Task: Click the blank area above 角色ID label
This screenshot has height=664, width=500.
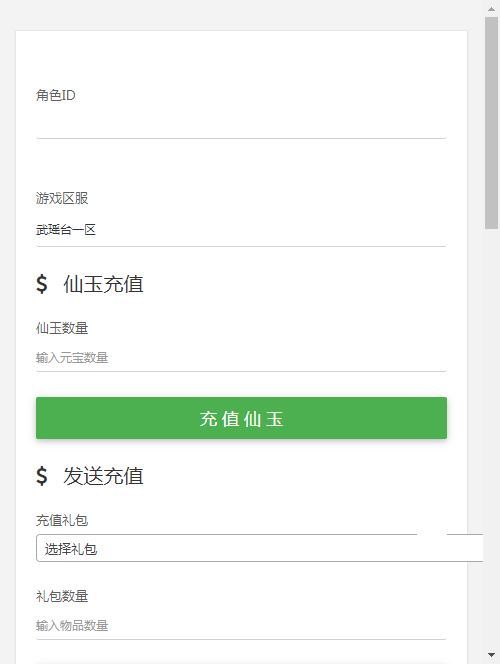Action: tap(241, 57)
